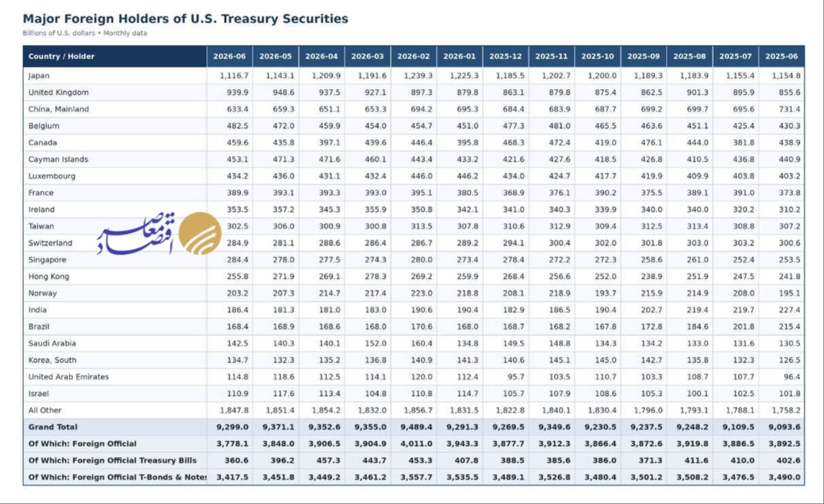Select the United Kingdom row label
Image resolution: width=824 pixels, height=504 pixels.
point(59,93)
